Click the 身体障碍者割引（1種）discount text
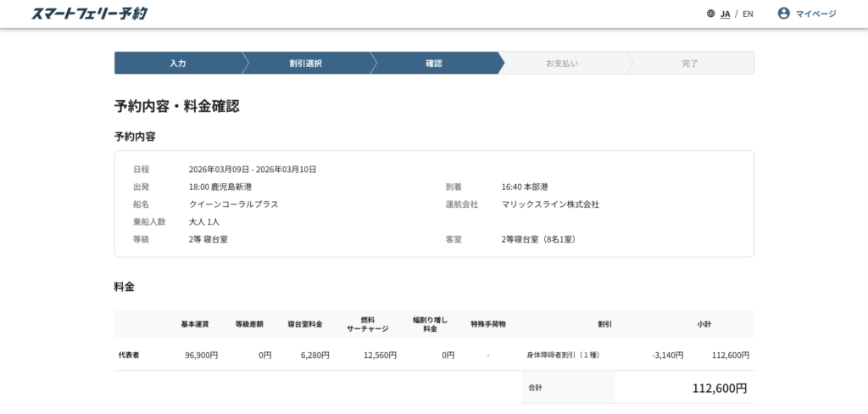The height and width of the screenshot is (414, 868). pyautogui.click(x=563, y=355)
